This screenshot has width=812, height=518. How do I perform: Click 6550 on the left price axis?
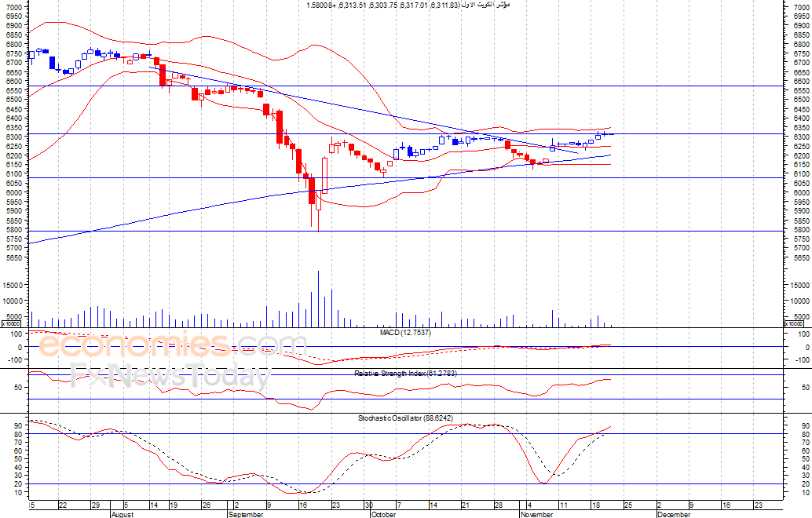(x=14, y=90)
